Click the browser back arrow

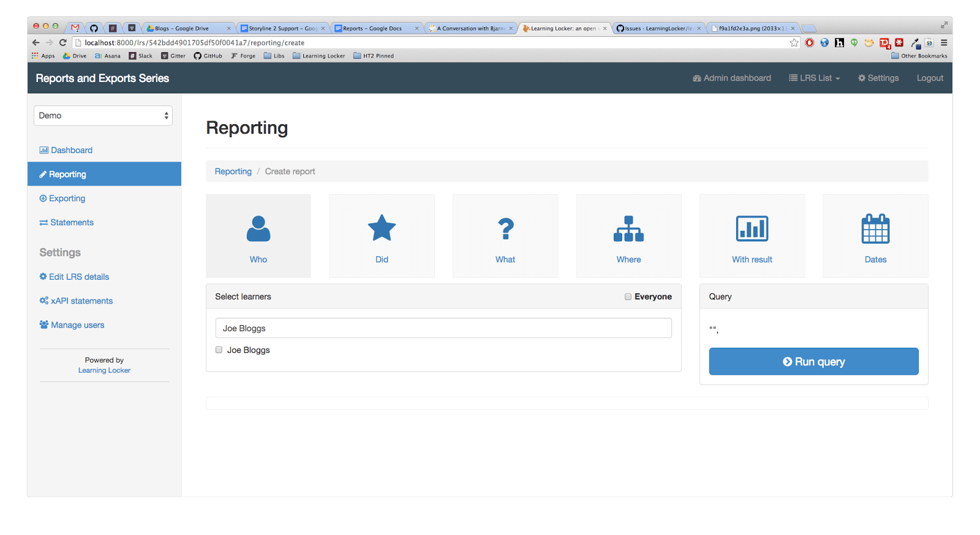[x=36, y=43]
